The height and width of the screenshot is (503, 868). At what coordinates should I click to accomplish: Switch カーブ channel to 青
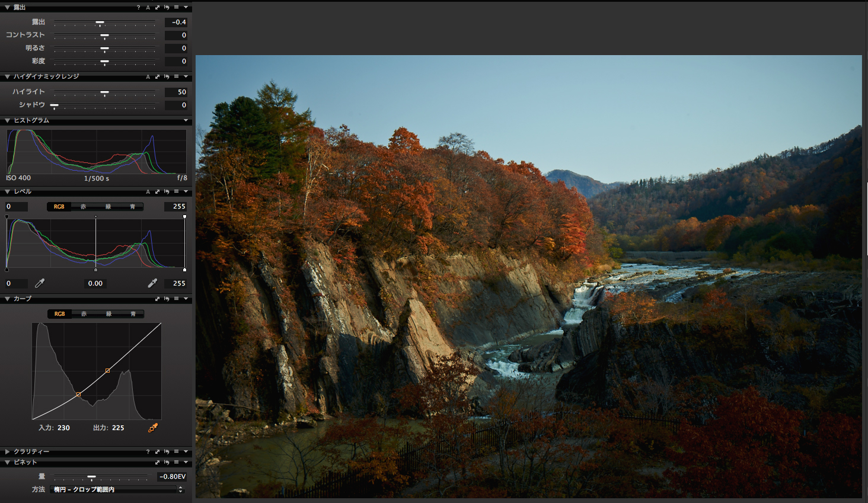[133, 314]
